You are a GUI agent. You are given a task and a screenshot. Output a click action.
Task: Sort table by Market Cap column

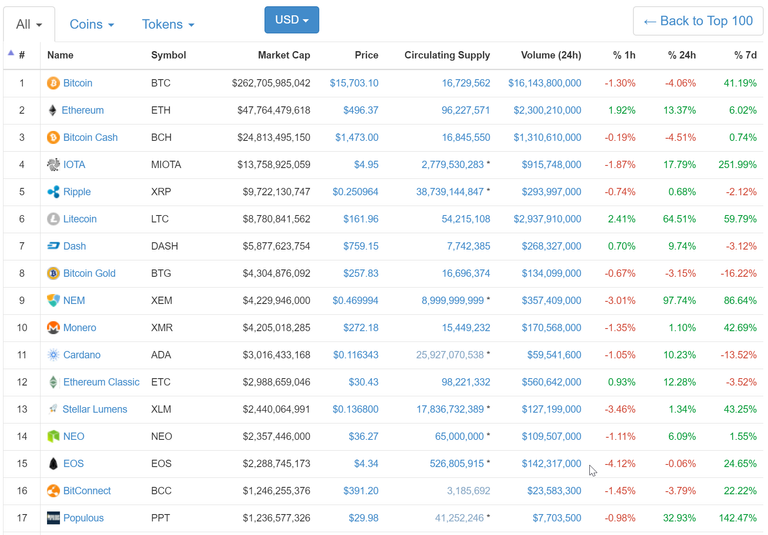coord(284,55)
